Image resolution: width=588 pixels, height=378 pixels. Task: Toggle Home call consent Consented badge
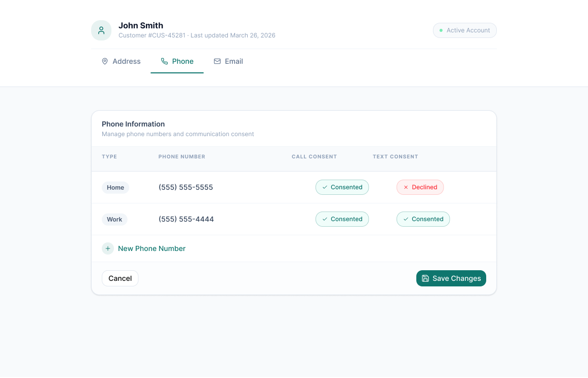(342, 187)
